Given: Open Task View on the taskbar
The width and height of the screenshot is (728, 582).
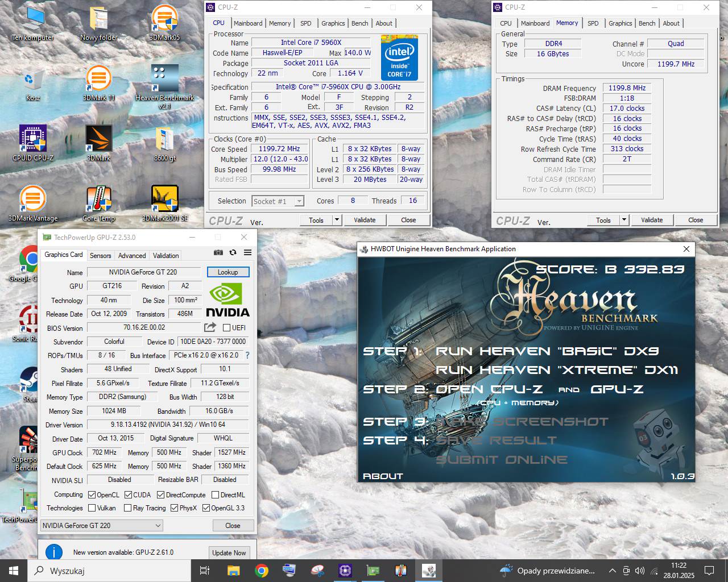Looking at the screenshot, I should pos(205,571).
